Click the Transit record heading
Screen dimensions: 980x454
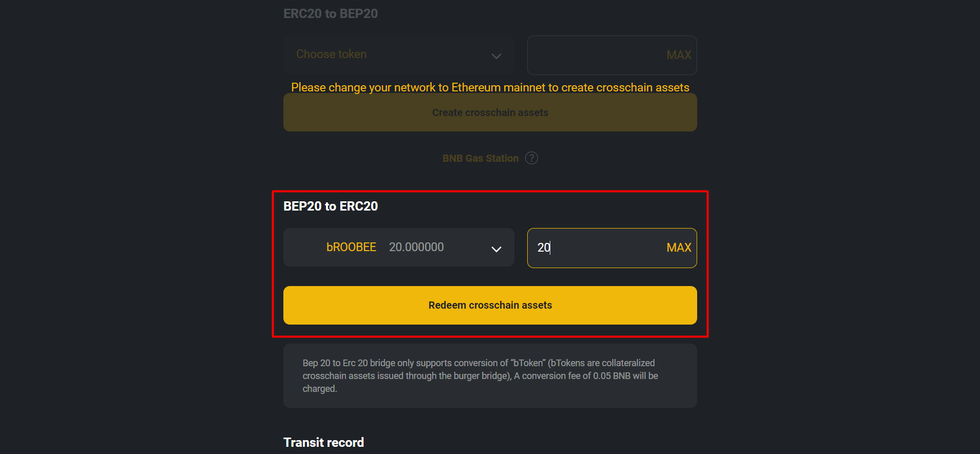point(323,443)
